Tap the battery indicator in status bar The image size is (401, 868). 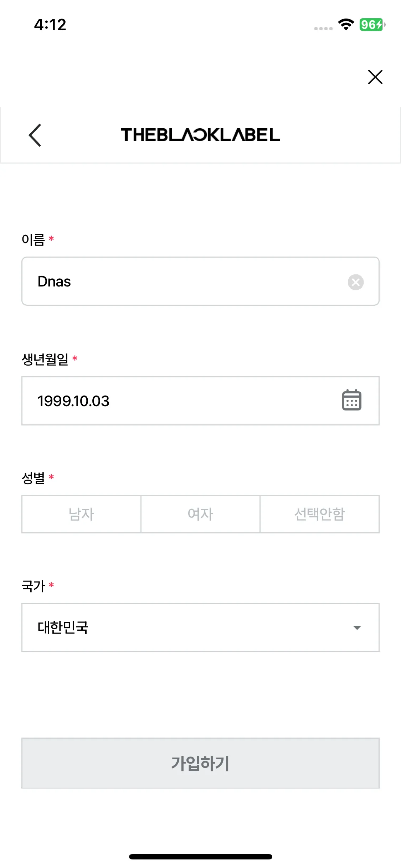click(372, 25)
